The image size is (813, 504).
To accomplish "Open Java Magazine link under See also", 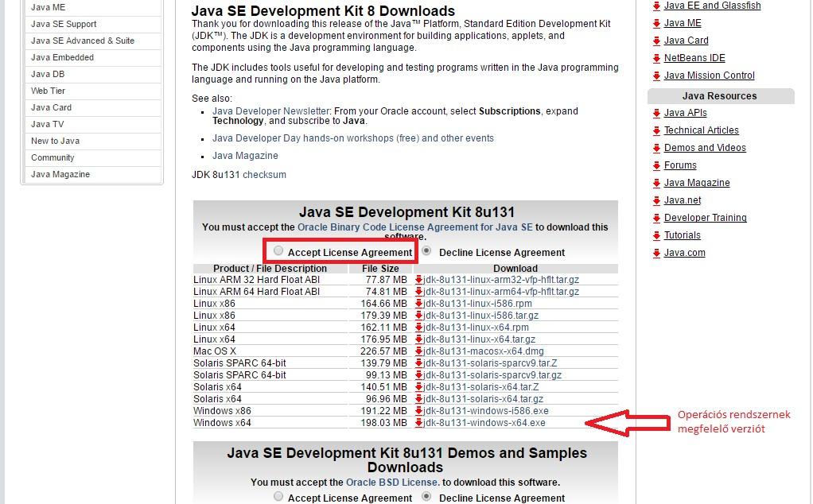I will click(245, 155).
